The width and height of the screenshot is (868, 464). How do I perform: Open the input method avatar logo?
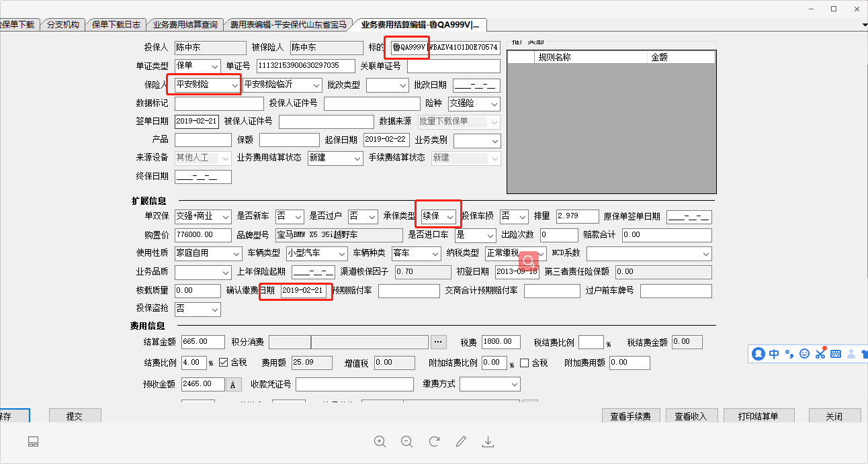click(x=758, y=353)
